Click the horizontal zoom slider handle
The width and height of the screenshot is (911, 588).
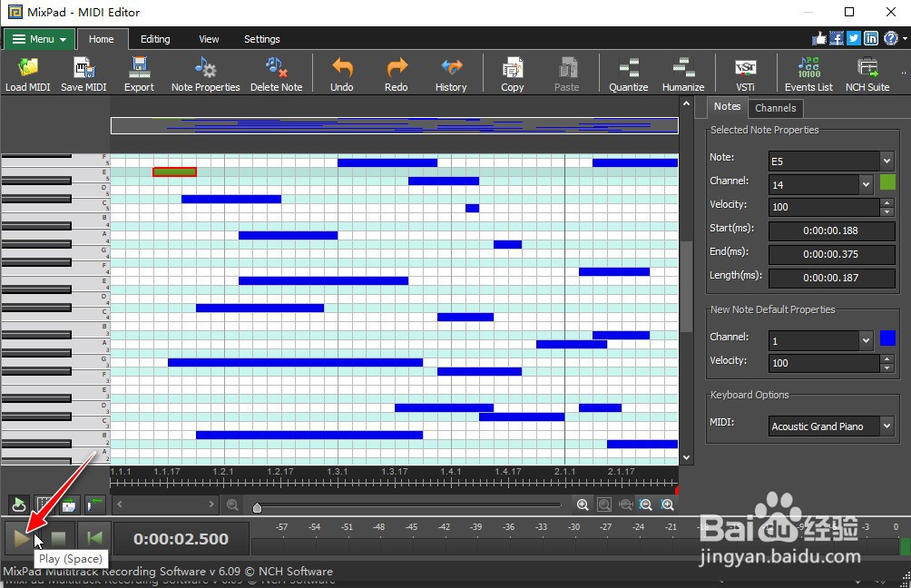tap(257, 508)
